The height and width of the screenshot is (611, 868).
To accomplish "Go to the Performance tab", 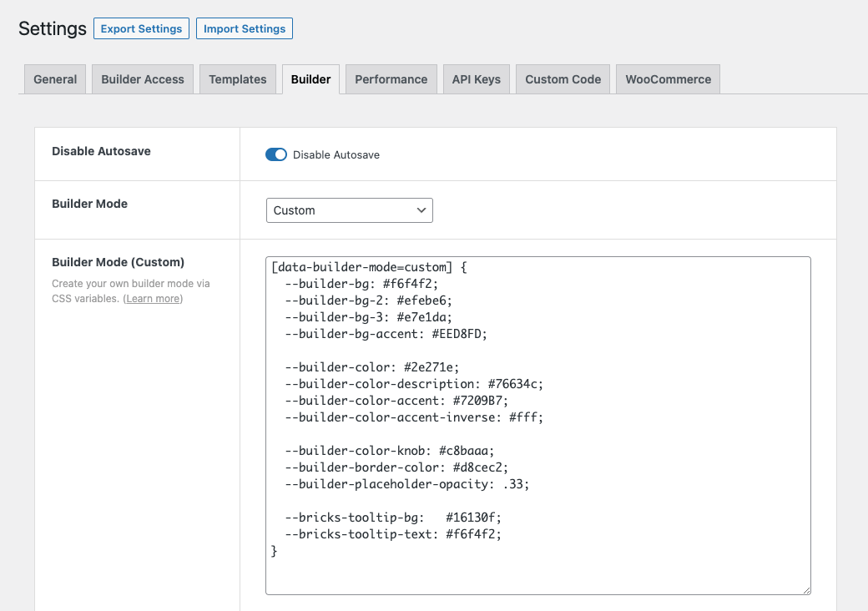I will click(x=391, y=79).
